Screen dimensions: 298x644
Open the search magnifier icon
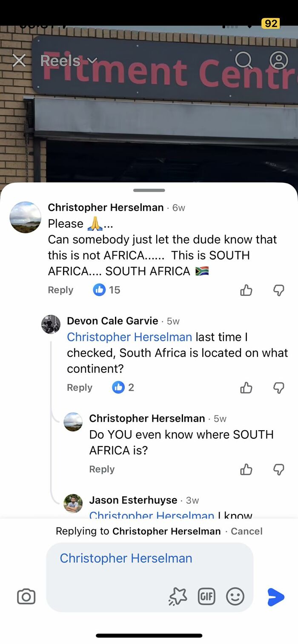(244, 61)
